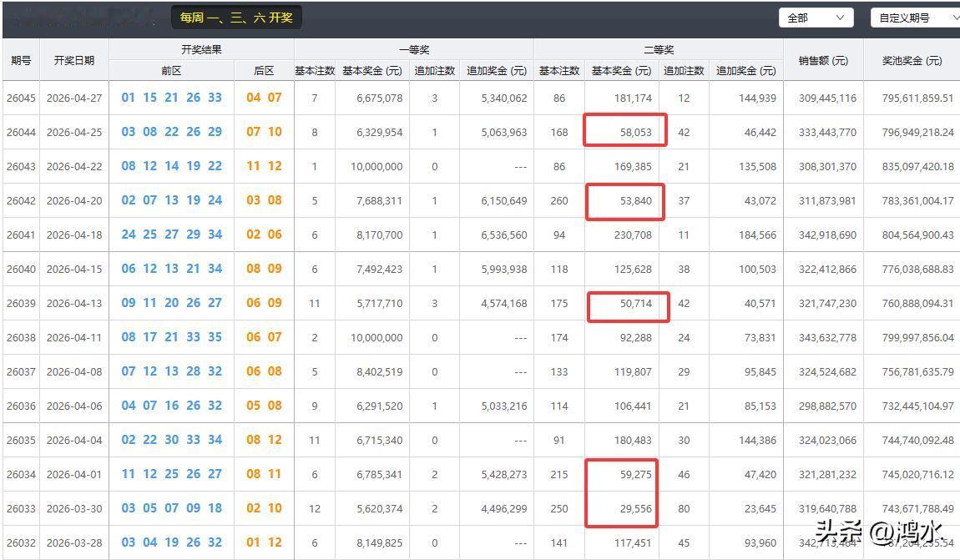Click front-zone number 24 in period 26041
960x560 pixels.
click(x=129, y=235)
